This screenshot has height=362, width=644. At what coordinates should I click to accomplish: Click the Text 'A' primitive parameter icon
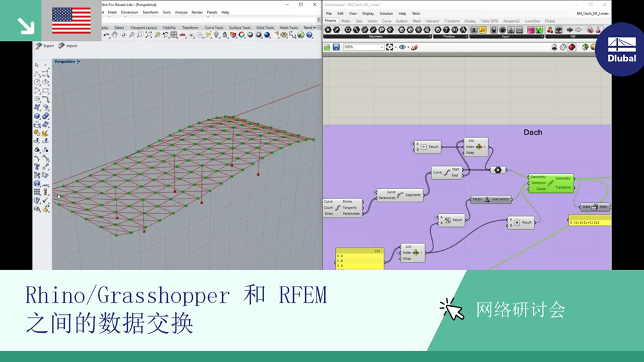[x=464, y=30]
